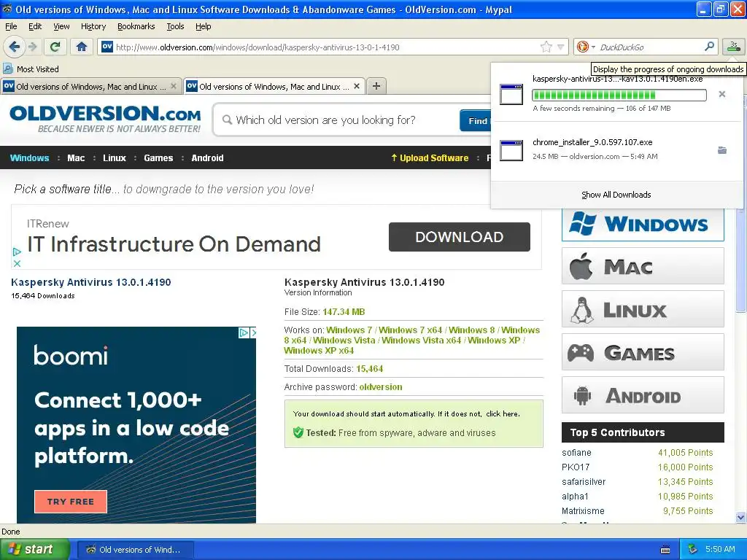Click the Games controller sidebar button

(643, 352)
